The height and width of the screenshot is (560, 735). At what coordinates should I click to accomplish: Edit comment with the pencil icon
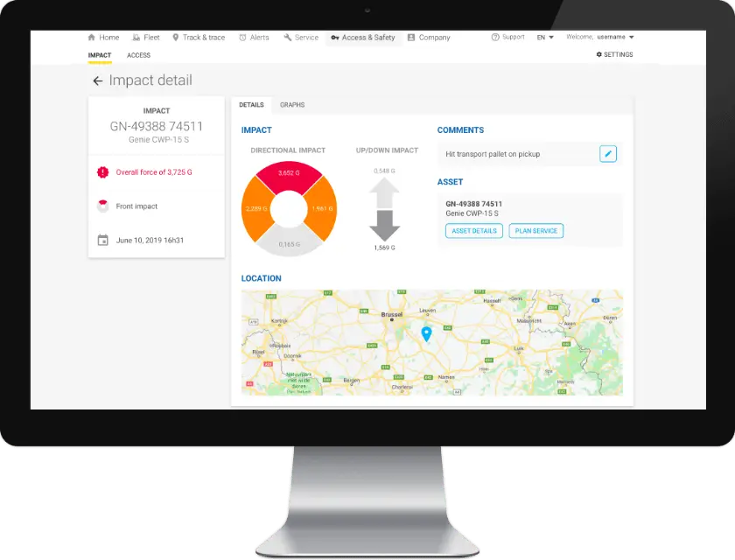tap(607, 154)
